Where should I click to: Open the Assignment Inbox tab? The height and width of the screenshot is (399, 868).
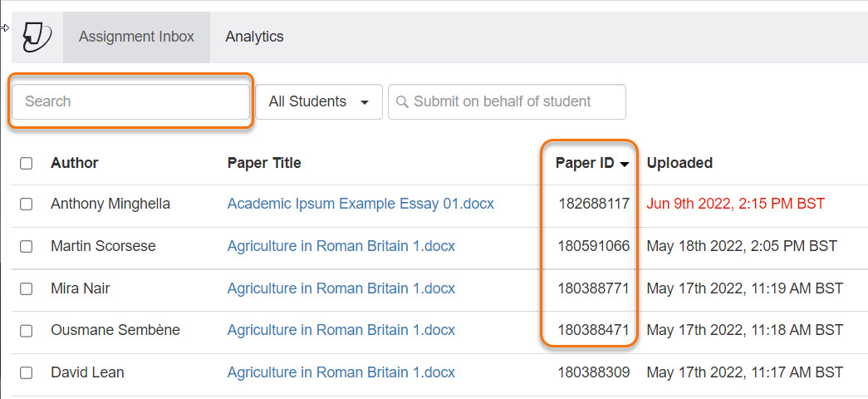[x=136, y=37]
